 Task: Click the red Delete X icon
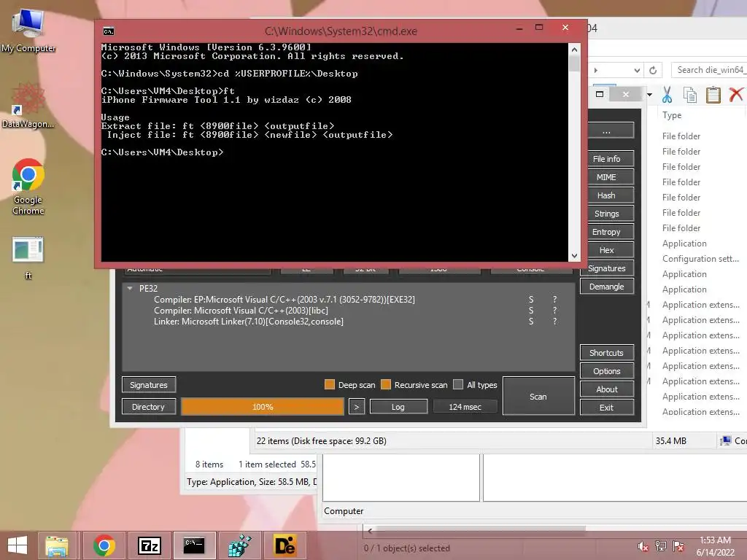(x=736, y=95)
